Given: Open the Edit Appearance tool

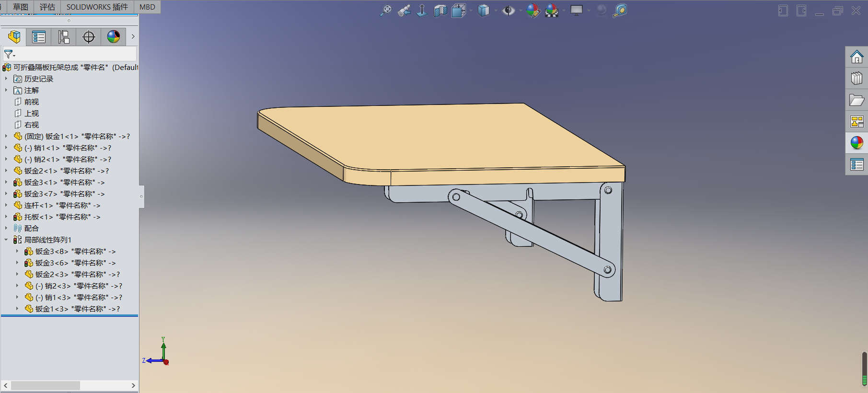Looking at the screenshot, I should (x=533, y=11).
